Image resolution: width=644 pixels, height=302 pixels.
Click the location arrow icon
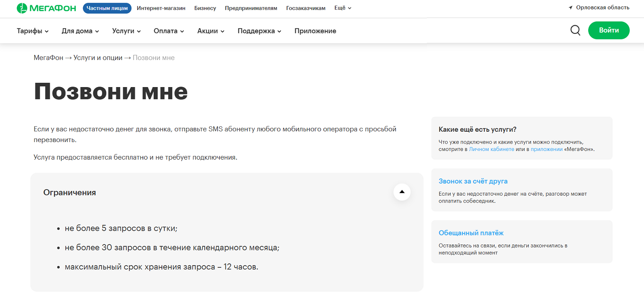pyautogui.click(x=571, y=8)
